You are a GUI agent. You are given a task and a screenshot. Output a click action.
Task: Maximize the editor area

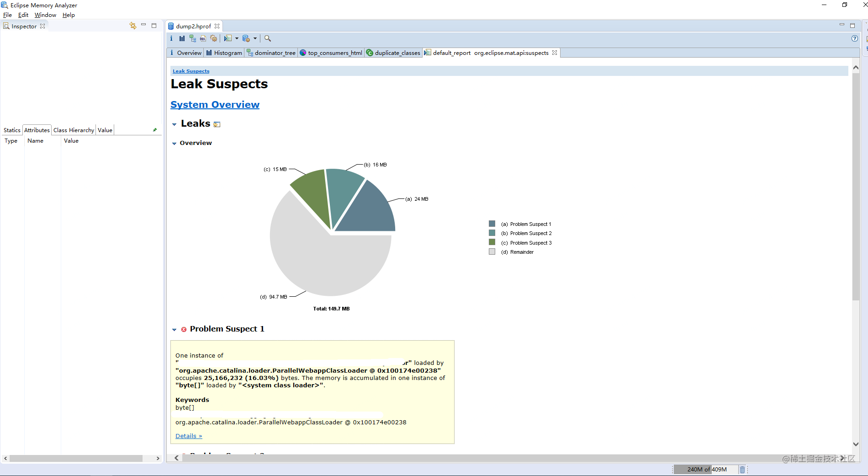click(852, 26)
